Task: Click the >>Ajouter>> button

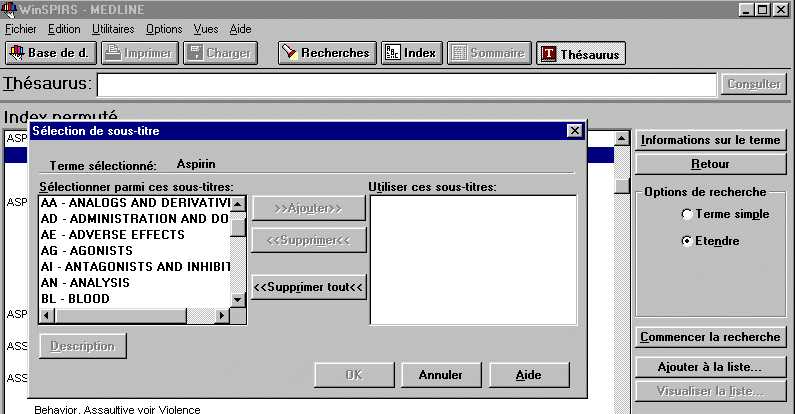Action: (x=308, y=208)
